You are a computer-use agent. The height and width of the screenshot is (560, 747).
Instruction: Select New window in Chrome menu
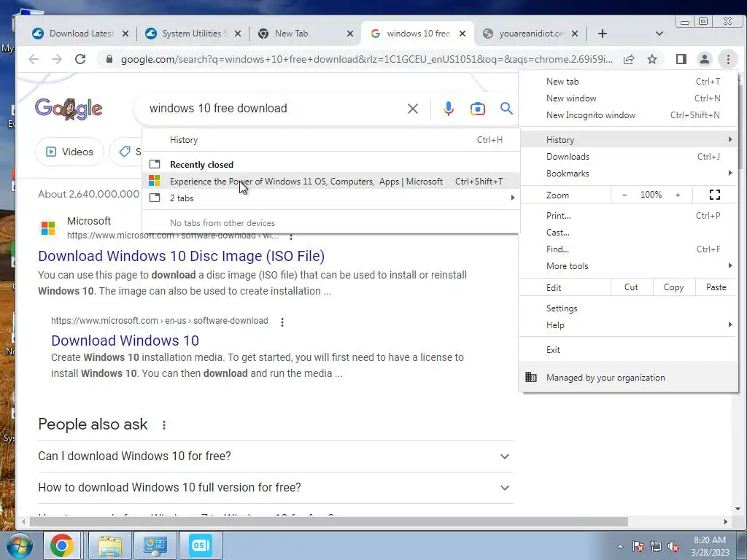point(628,98)
